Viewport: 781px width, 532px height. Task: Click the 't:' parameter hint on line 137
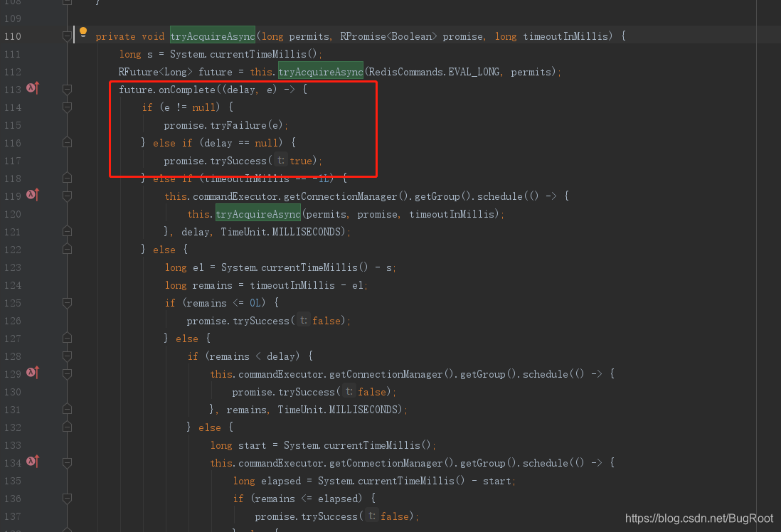371,516
